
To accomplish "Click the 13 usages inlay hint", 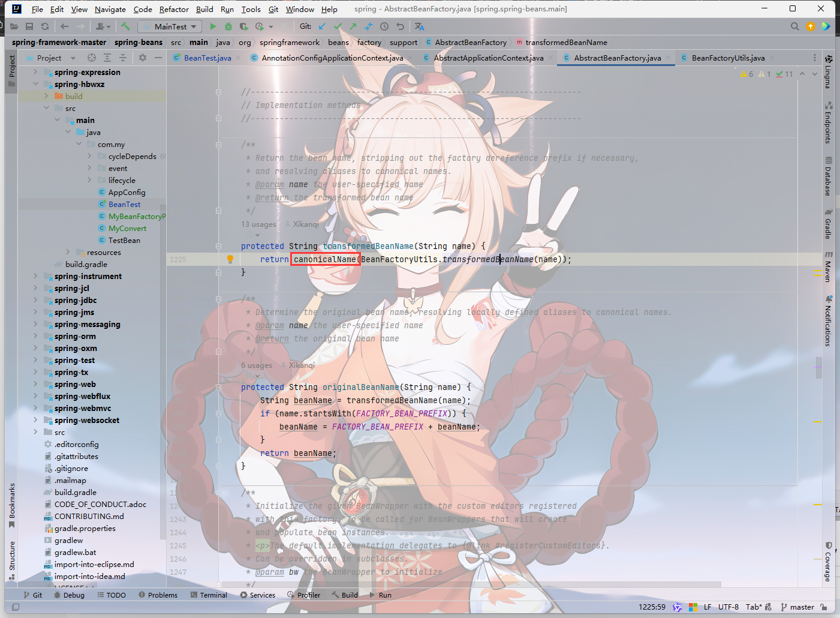I will 258,224.
